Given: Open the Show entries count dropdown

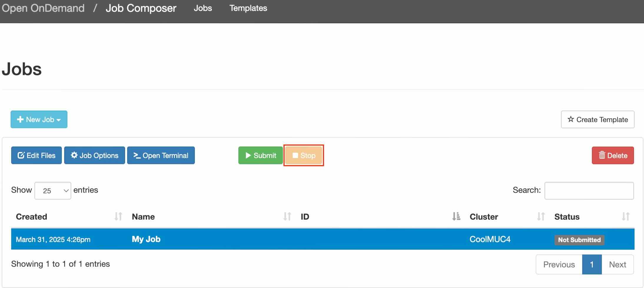Looking at the screenshot, I should pyautogui.click(x=53, y=191).
